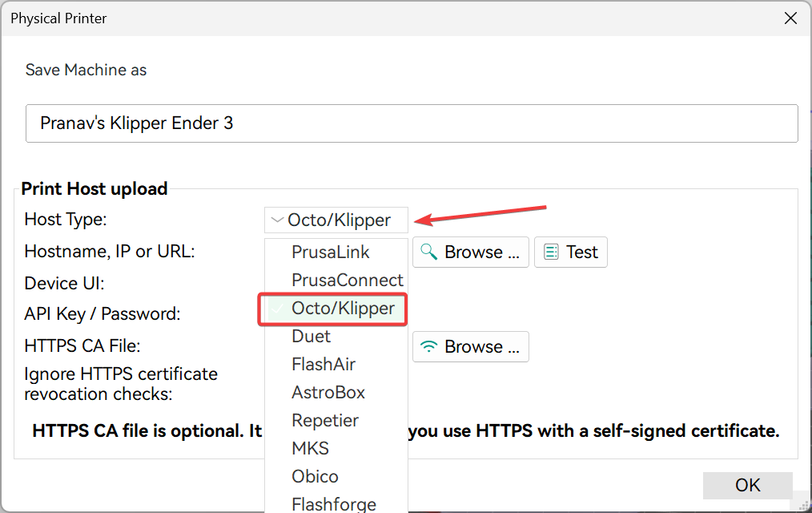Click the 'HTTPS CA File:' label
812x513 pixels.
click(82, 345)
